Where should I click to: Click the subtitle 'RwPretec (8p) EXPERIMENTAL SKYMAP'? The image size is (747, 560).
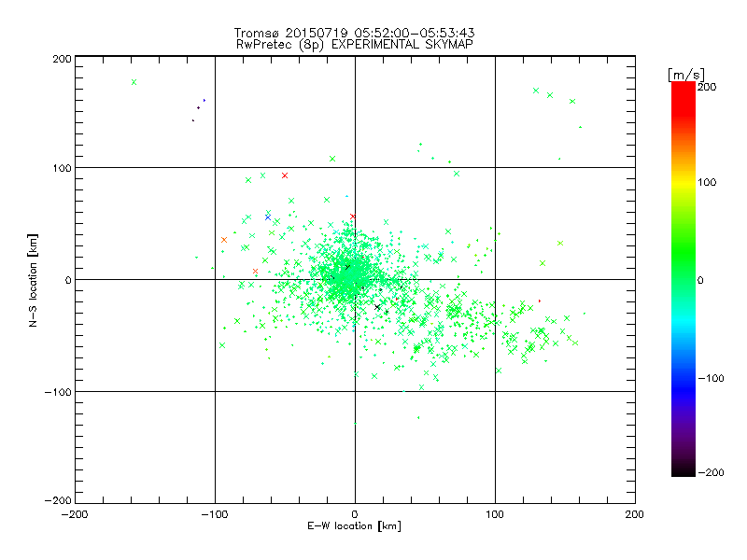[355, 45]
